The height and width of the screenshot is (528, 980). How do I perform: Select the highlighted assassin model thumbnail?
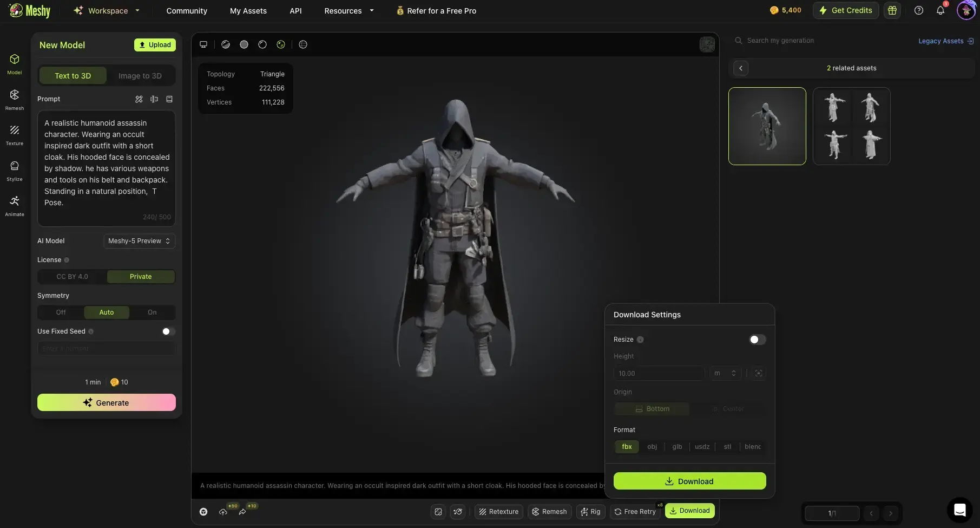(x=767, y=126)
